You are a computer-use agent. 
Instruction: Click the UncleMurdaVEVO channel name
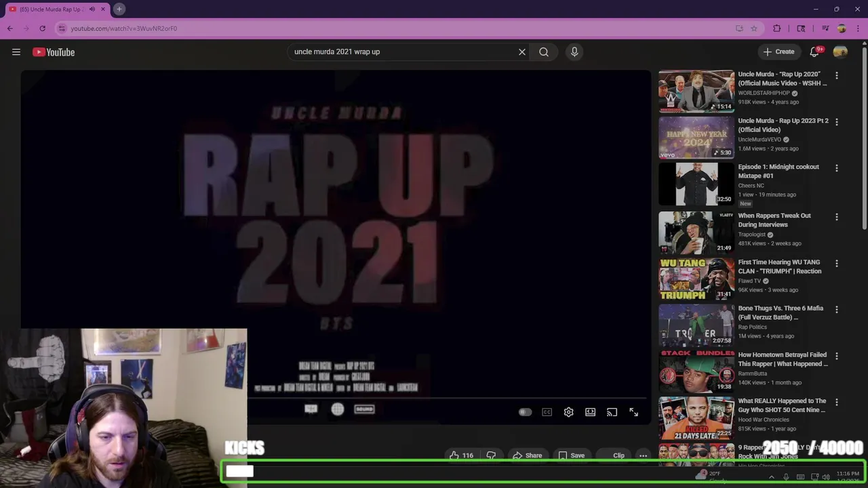[x=759, y=140]
